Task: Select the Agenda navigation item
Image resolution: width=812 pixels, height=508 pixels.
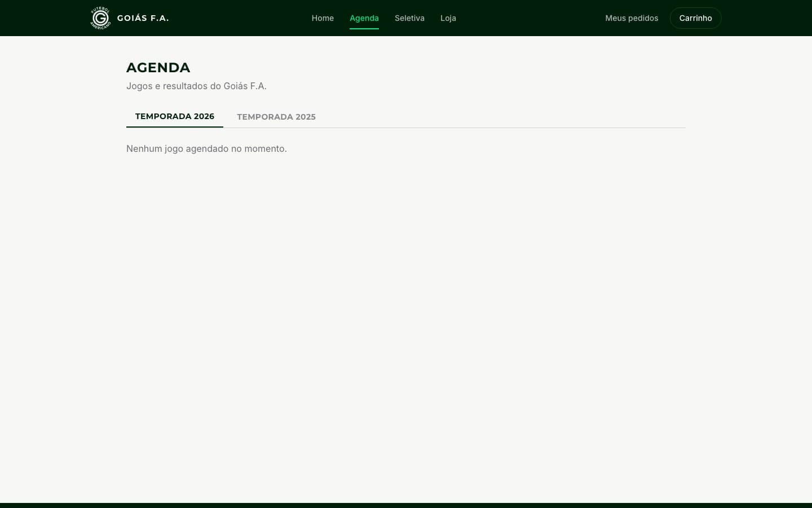Action: click(x=364, y=18)
